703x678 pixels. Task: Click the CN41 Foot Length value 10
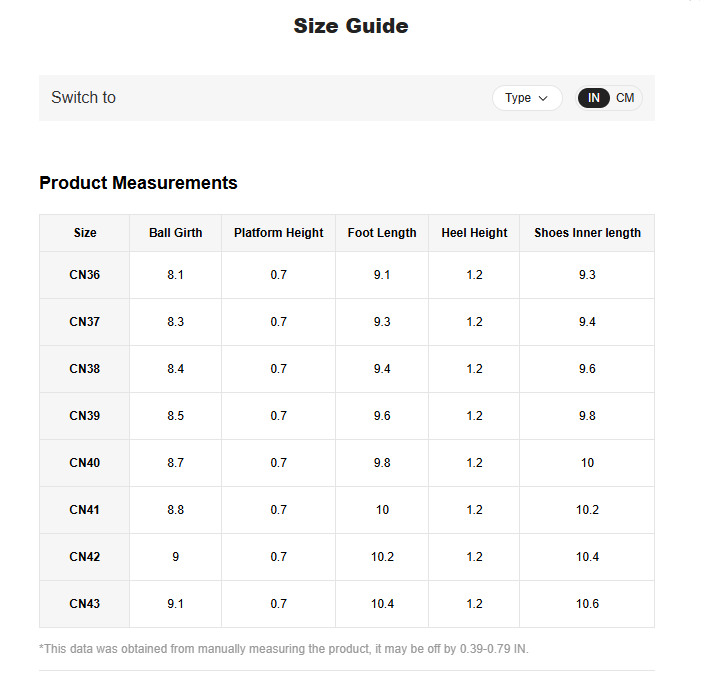[x=382, y=510]
